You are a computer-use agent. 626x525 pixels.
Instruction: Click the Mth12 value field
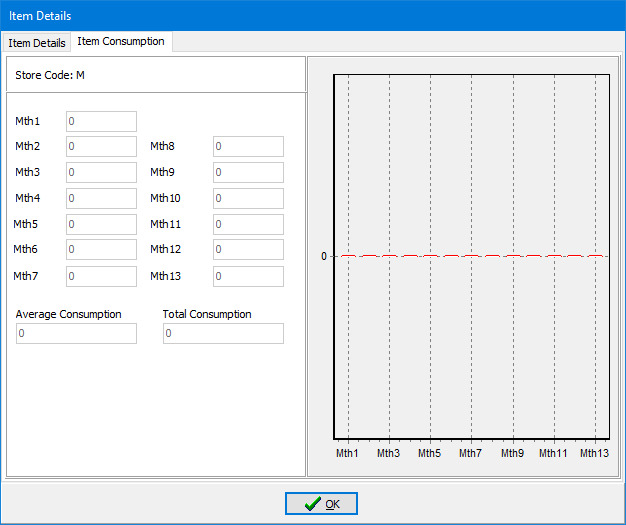tap(248, 250)
